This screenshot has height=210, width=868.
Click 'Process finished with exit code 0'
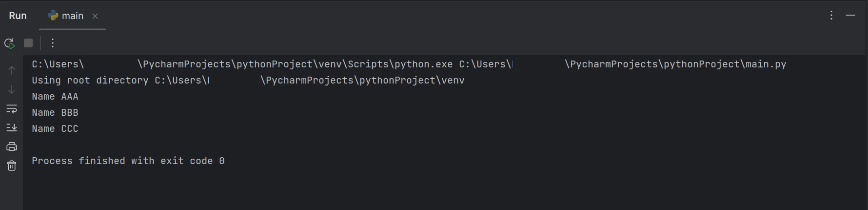pos(128,161)
